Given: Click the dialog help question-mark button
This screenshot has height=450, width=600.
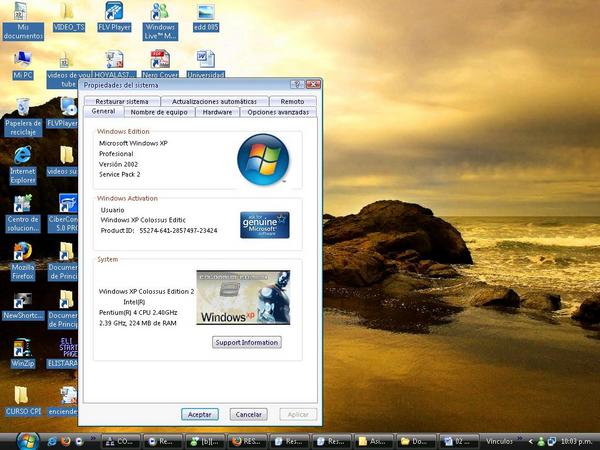Looking at the screenshot, I should click(x=297, y=85).
